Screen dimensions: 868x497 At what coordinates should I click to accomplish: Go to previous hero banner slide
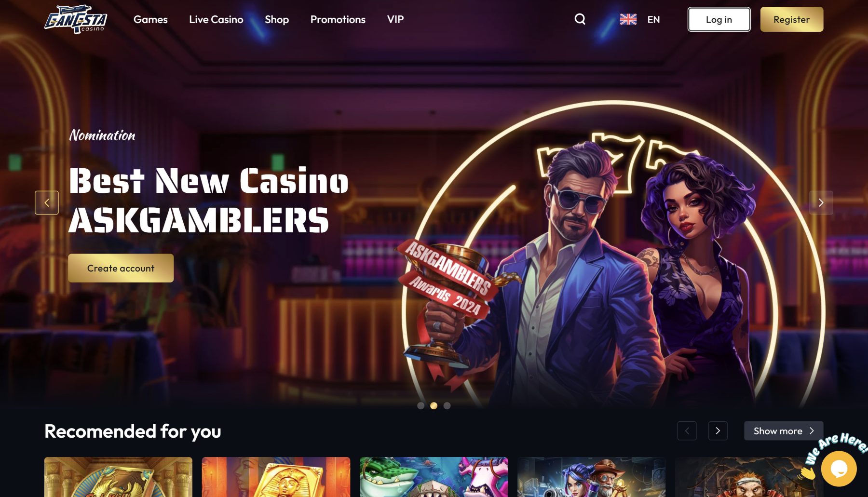click(47, 202)
